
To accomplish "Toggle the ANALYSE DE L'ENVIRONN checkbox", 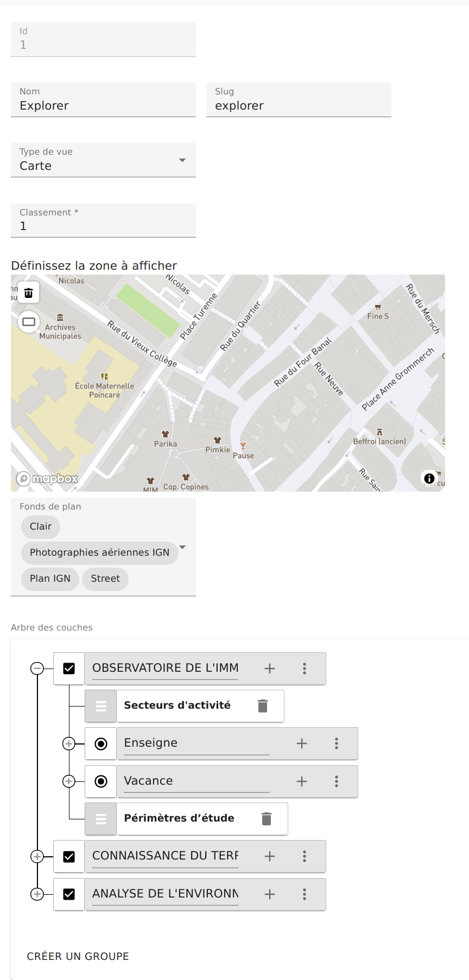I will 69,894.
